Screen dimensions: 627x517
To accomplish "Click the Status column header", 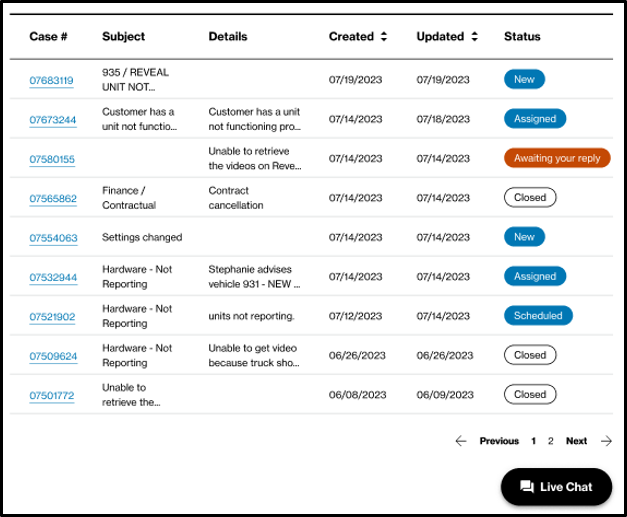I will click(522, 36).
